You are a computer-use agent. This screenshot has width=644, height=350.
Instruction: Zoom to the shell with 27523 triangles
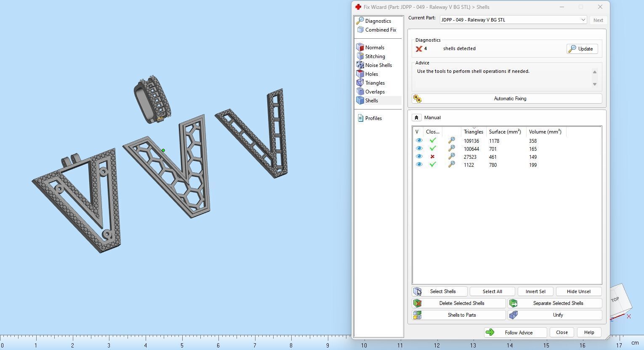451,157
